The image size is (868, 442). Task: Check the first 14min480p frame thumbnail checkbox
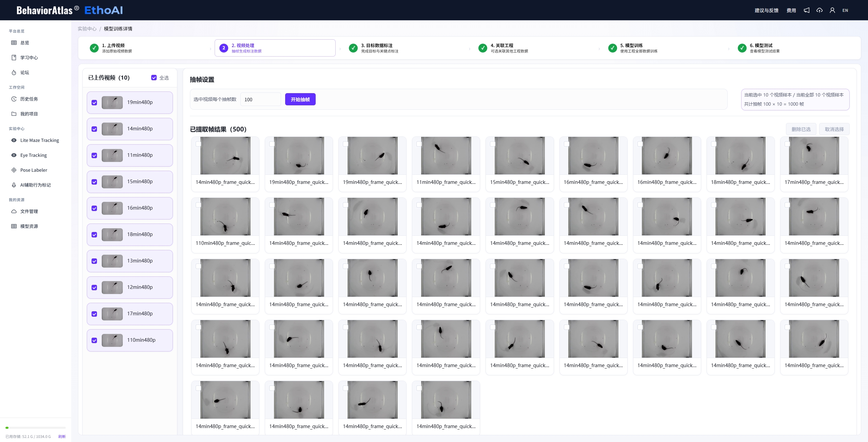[x=198, y=144]
